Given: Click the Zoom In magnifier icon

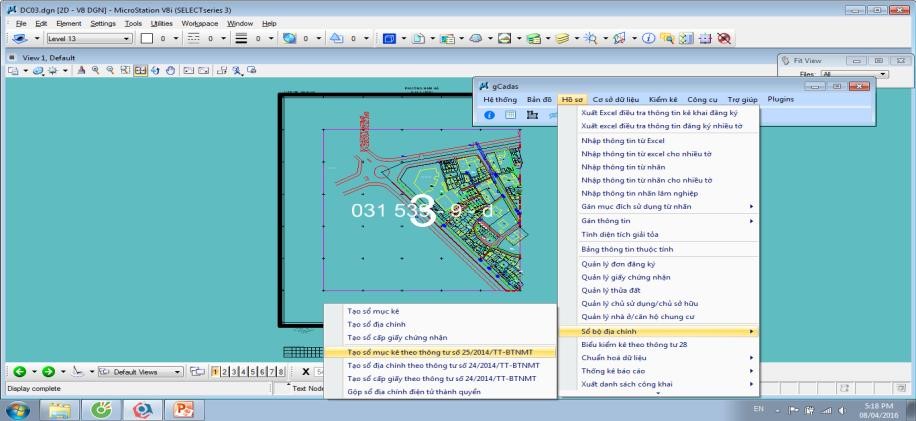Looking at the screenshot, I should click(x=93, y=72).
